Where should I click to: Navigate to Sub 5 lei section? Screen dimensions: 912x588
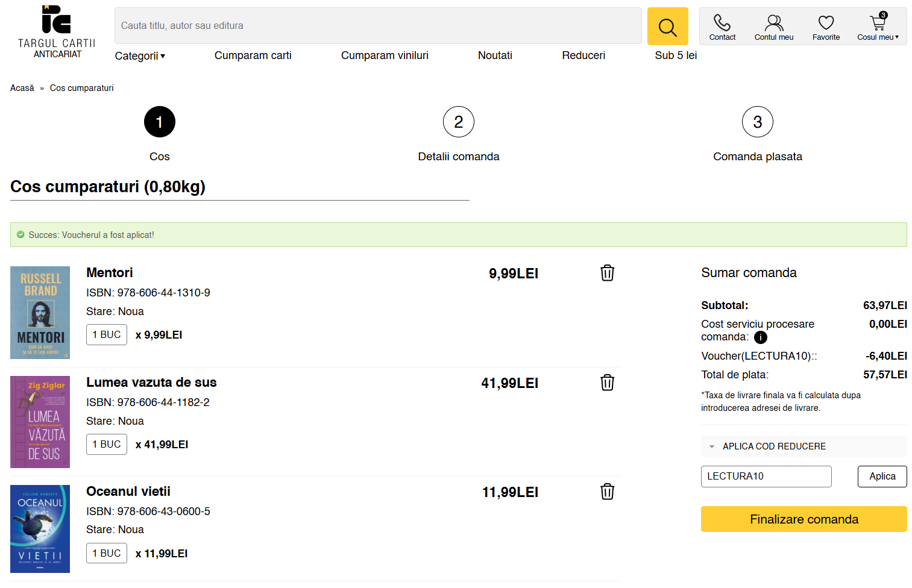coord(675,55)
